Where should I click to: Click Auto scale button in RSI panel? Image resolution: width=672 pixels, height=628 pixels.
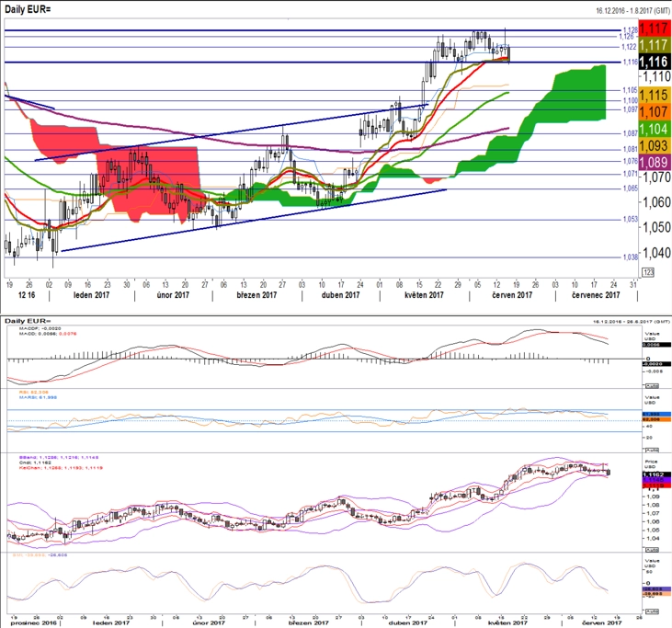click(x=652, y=451)
